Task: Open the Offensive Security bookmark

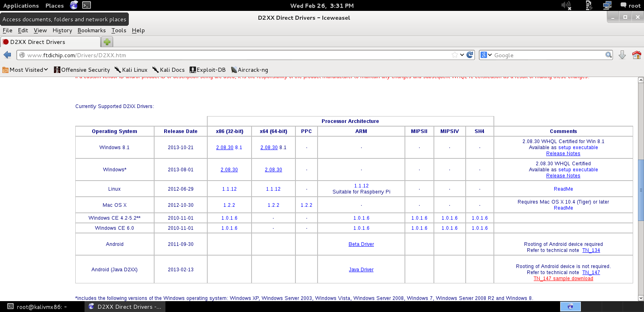Action: click(x=82, y=70)
